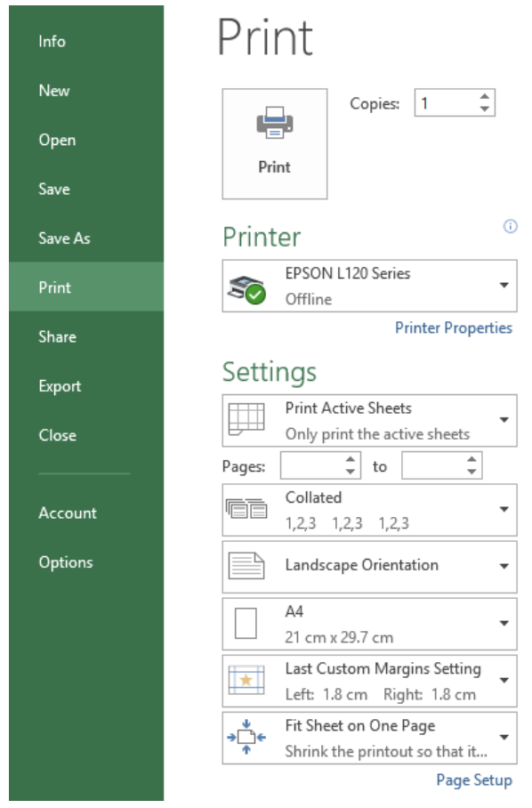Click the Collated pages icon
The height and width of the screenshot is (808, 532).
(246, 509)
